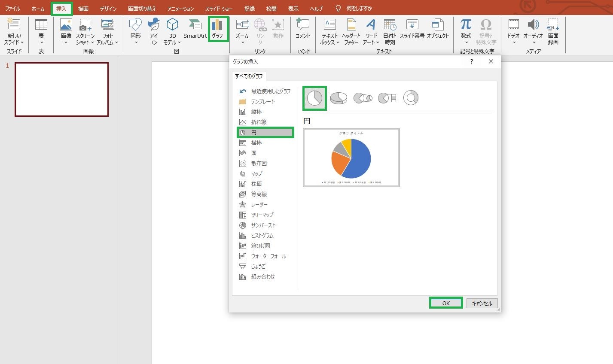Screen dimensions: 613x364
Task: Switch to the Home (ホーム) tab
Action: click(x=38, y=9)
